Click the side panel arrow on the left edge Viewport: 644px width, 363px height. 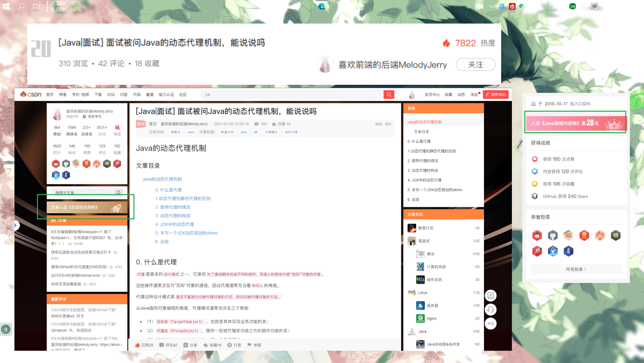(x=15, y=225)
